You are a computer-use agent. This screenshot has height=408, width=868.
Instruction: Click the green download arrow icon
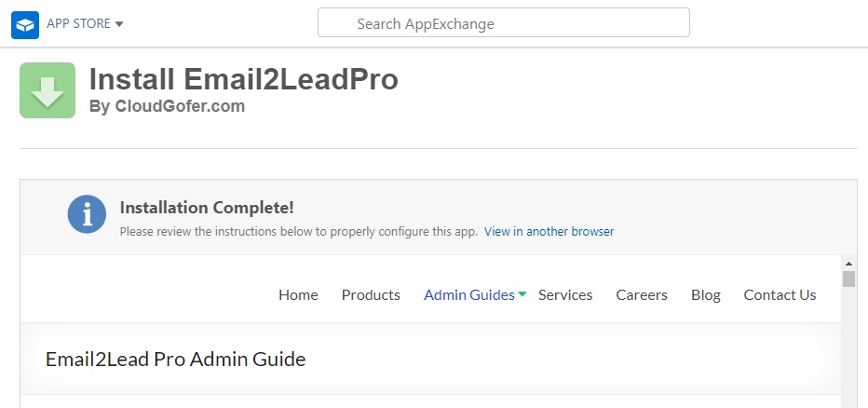click(x=47, y=90)
